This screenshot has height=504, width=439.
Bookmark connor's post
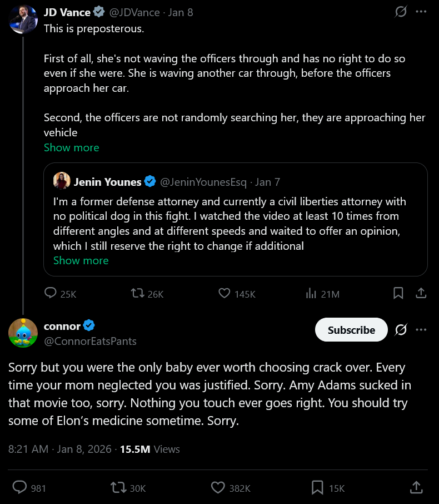click(x=317, y=488)
